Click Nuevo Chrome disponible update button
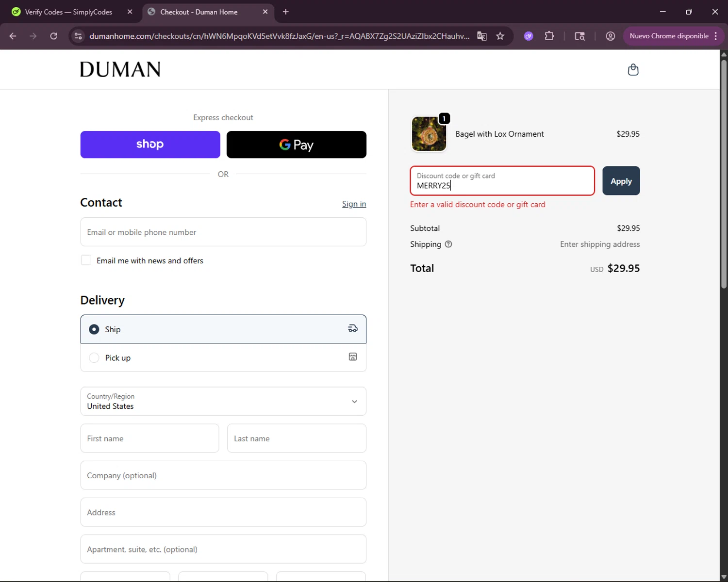Screen dimensions: 728x582 pos(669,36)
